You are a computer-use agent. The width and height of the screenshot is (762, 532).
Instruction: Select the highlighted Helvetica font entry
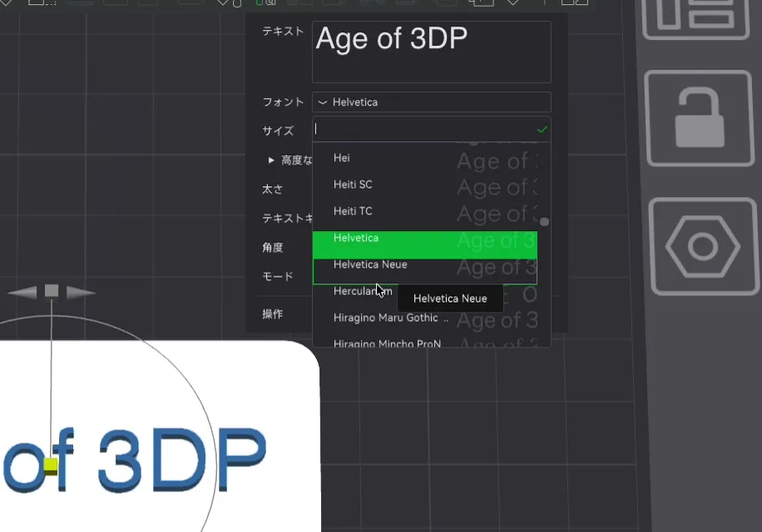click(x=425, y=244)
